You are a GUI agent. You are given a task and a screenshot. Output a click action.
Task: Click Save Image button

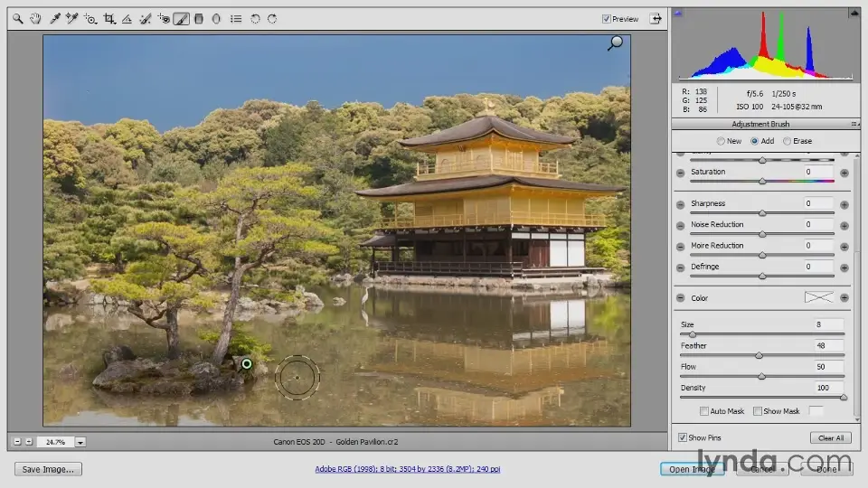(48, 469)
